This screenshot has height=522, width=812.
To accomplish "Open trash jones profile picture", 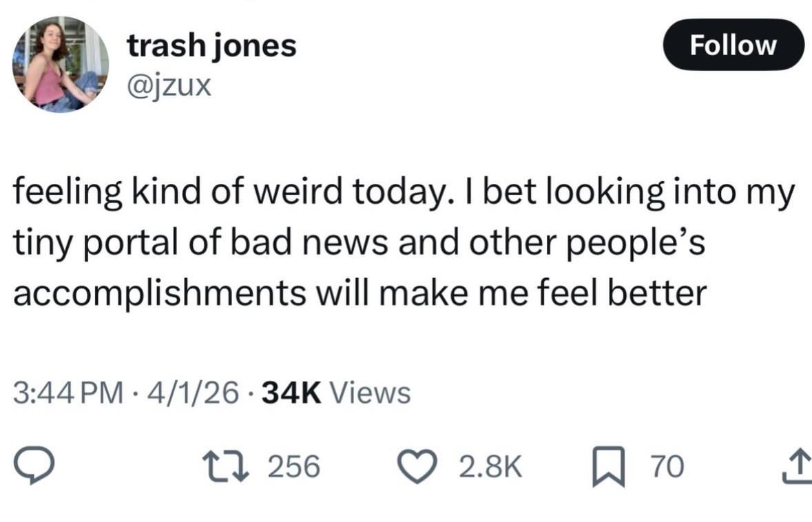I will (60, 64).
